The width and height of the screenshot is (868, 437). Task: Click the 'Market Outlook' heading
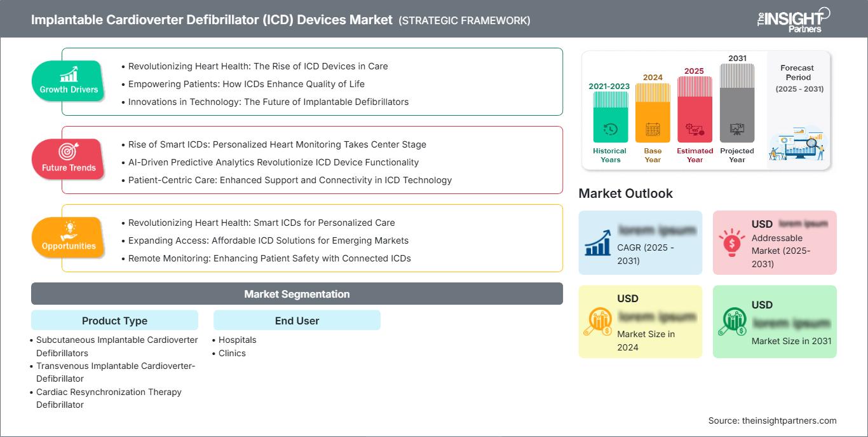pyautogui.click(x=625, y=193)
